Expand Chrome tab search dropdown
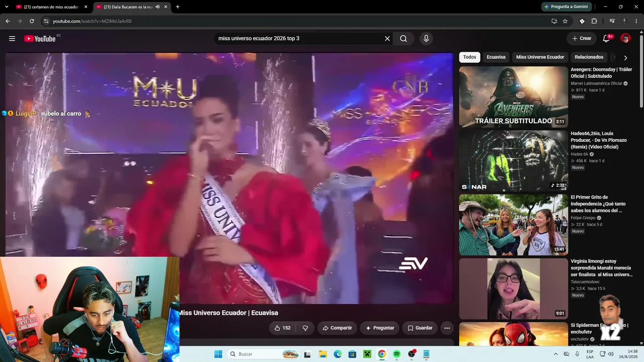The width and height of the screenshot is (644, 362). tap(7, 7)
